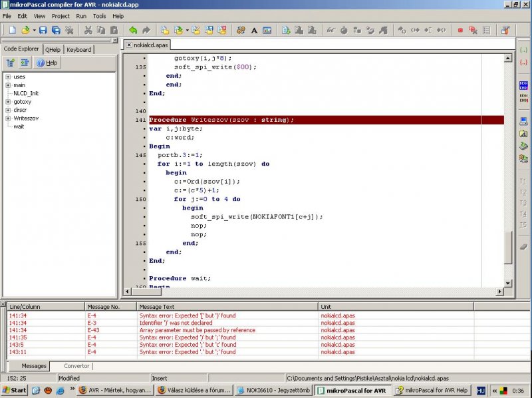532x398 pixels.
Task: Select the Messages tab at bottom
Action: coord(34,366)
